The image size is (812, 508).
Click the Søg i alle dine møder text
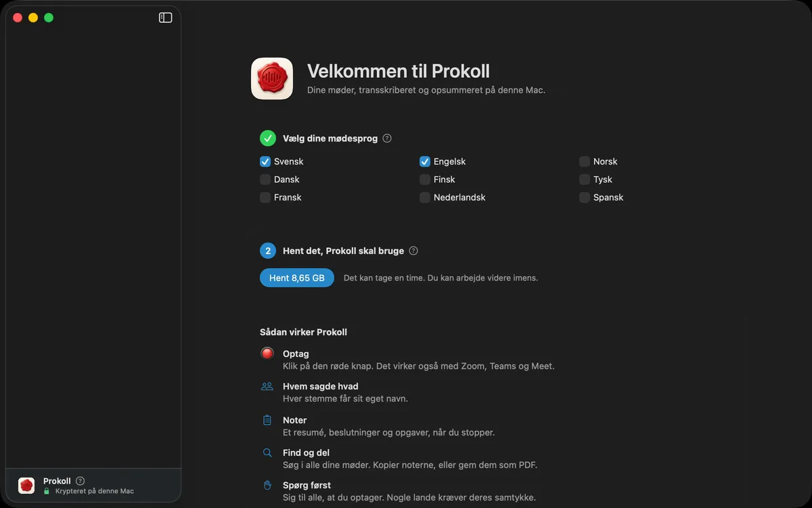(x=410, y=465)
